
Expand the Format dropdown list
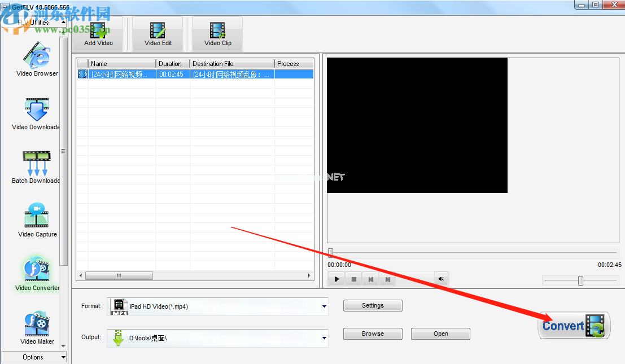point(324,306)
